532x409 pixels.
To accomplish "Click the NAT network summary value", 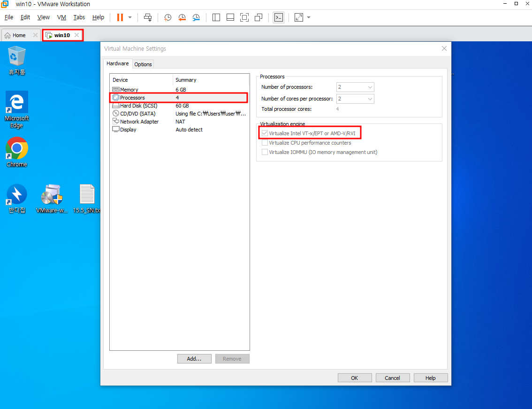I will [x=180, y=122].
